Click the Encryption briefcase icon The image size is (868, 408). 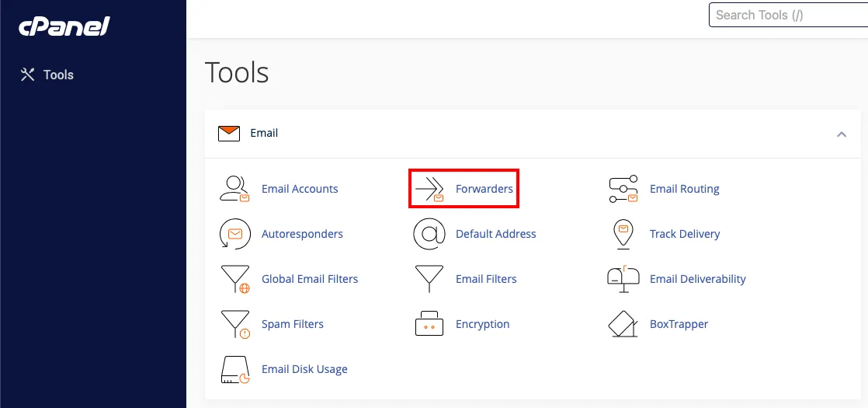[x=429, y=324]
